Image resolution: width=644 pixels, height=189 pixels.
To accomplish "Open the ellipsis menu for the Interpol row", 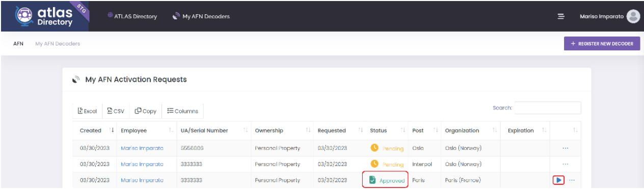I will [x=565, y=164].
